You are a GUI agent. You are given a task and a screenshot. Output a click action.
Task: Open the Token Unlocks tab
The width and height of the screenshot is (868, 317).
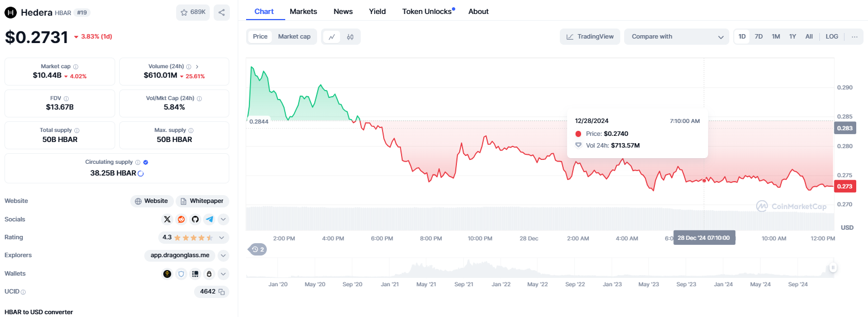427,11
